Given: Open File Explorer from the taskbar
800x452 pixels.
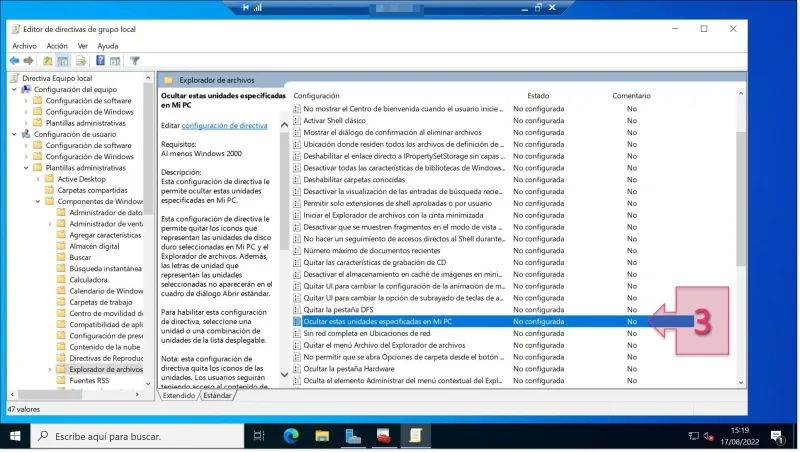Looking at the screenshot, I should [x=322, y=436].
